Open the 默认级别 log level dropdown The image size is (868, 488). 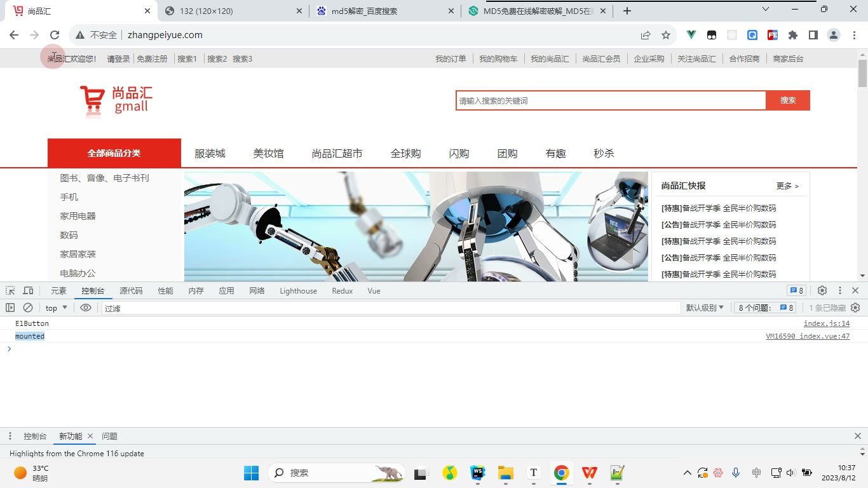point(705,308)
